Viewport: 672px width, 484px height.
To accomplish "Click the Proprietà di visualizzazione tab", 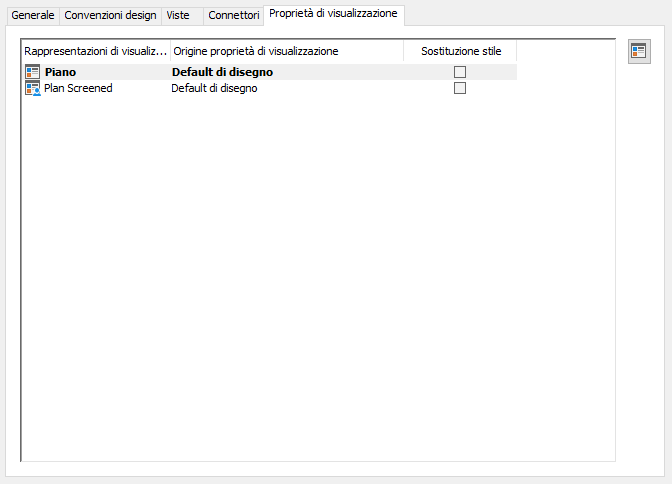I will click(x=333, y=14).
